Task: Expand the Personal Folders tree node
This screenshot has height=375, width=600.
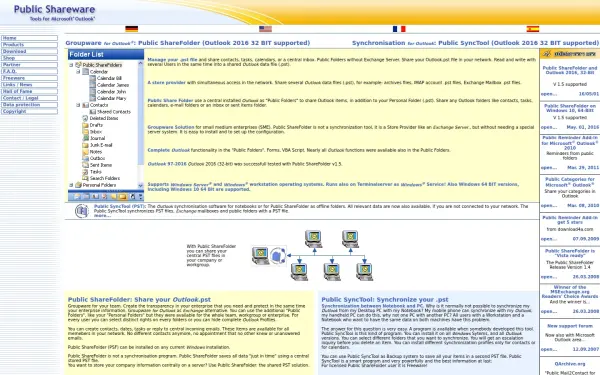Action: [x=71, y=185]
